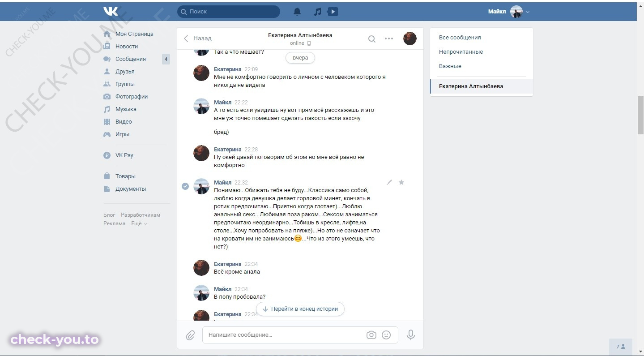Click the VK Pay ruble icon
This screenshot has width=644, height=356.
[x=107, y=155]
